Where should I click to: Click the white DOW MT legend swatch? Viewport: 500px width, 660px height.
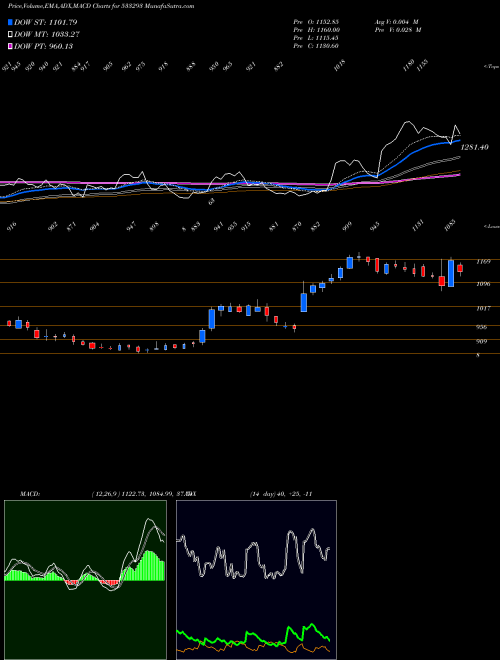click(10, 34)
